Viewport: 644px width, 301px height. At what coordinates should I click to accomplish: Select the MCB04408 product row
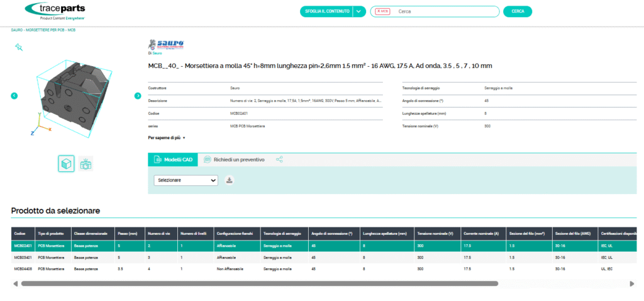point(20,268)
